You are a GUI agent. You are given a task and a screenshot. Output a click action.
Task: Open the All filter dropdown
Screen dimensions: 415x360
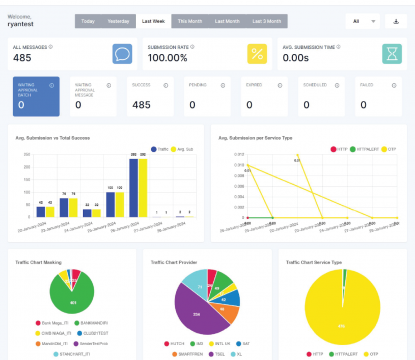coord(363,21)
